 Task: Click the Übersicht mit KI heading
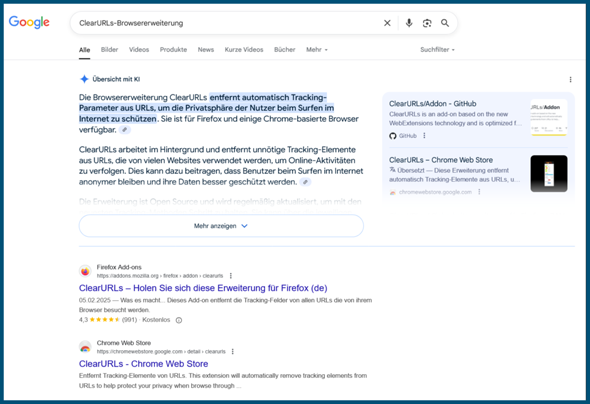click(x=116, y=79)
